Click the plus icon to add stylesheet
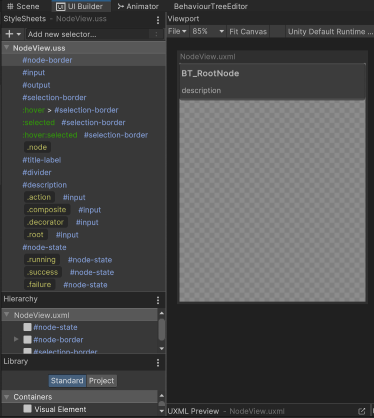This screenshot has width=374, height=418. point(9,34)
